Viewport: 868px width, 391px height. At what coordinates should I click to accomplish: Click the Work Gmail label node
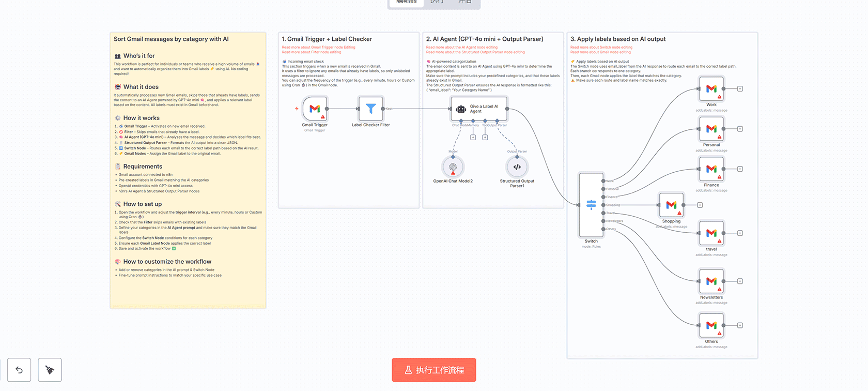click(x=711, y=89)
